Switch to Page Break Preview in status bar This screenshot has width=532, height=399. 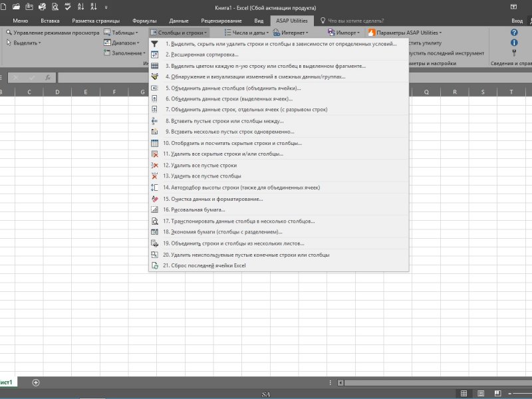tap(497, 394)
